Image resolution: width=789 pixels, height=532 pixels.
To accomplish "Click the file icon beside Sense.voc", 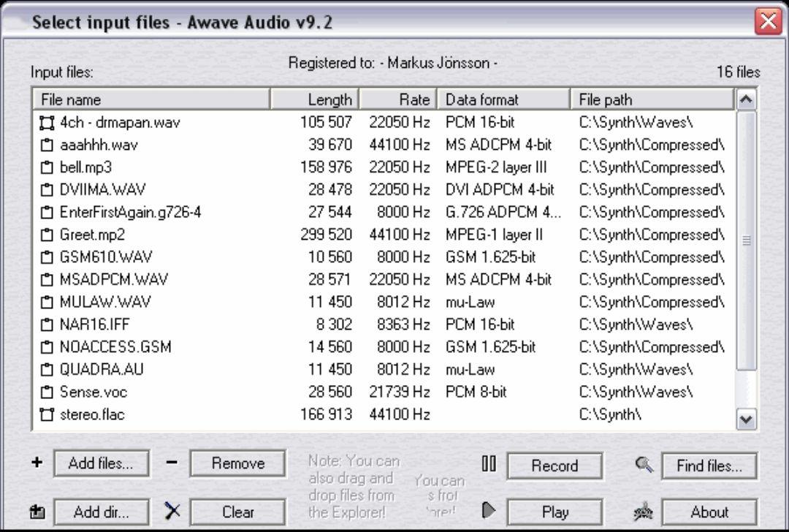I will (x=47, y=392).
